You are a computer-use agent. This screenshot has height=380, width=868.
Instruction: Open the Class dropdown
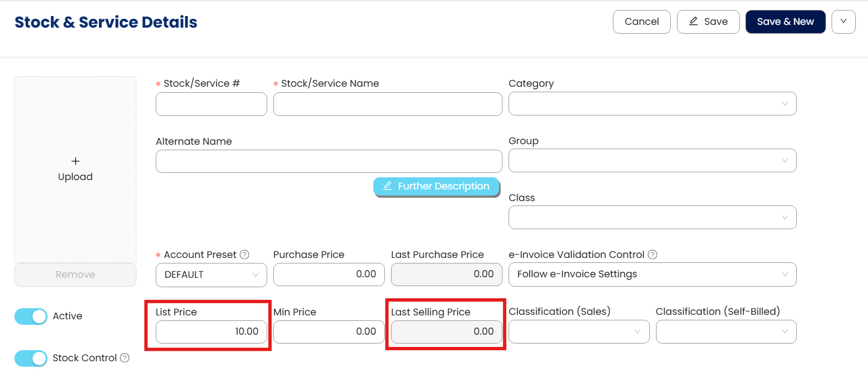652,218
